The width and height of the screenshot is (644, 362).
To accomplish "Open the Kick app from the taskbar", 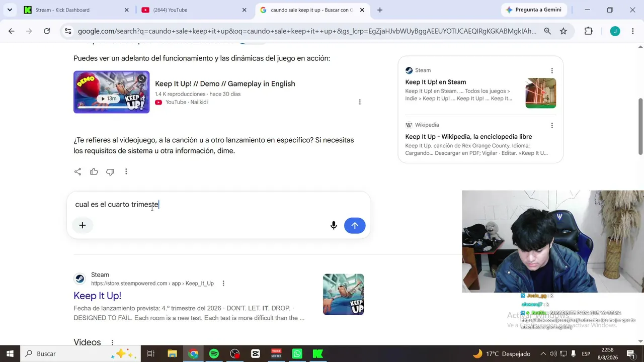I will [x=318, y=354].
